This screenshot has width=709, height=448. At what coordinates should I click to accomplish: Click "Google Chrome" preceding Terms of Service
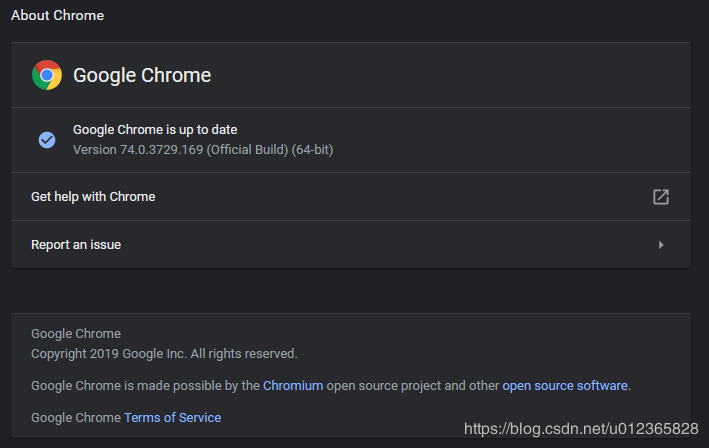[x=76, y=417]
